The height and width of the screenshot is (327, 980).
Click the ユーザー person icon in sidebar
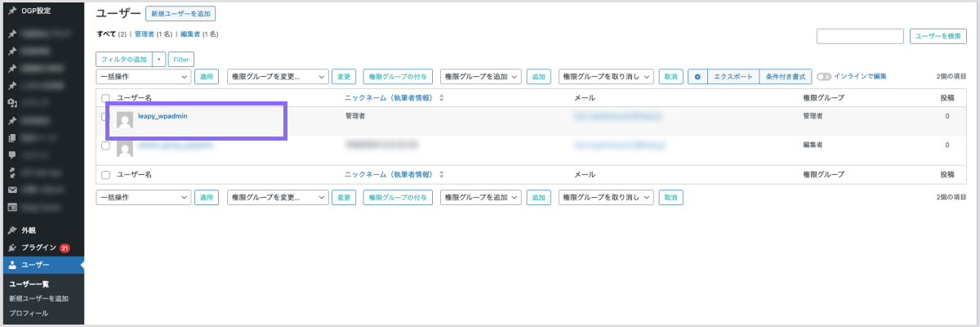click(12, 266)
